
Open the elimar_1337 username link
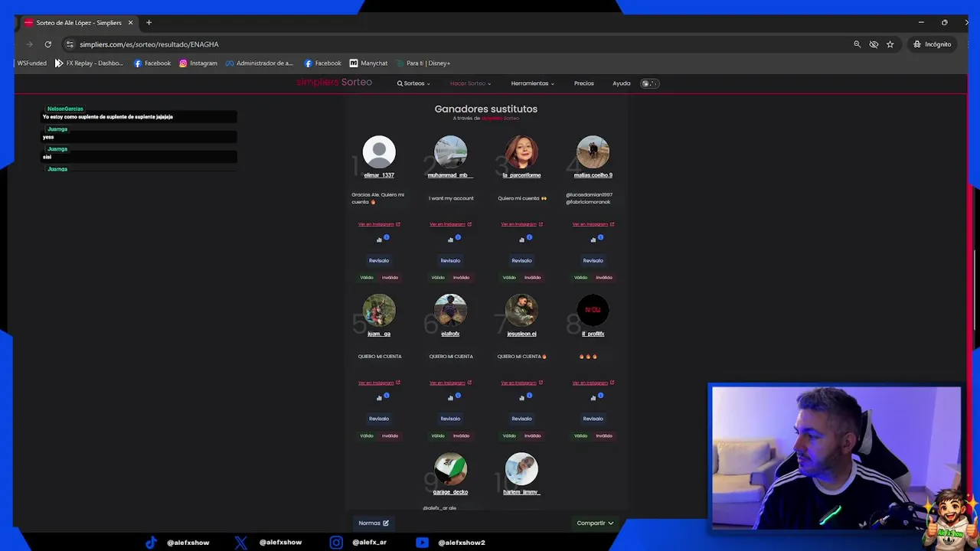tap(379, 175)
